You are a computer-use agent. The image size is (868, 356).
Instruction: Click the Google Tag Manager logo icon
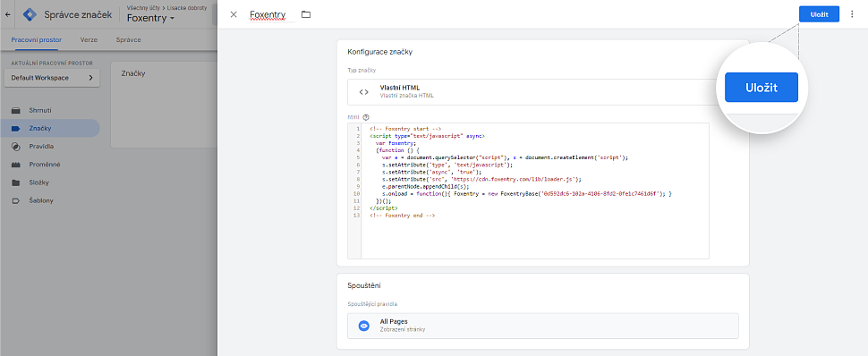[30, 14]
